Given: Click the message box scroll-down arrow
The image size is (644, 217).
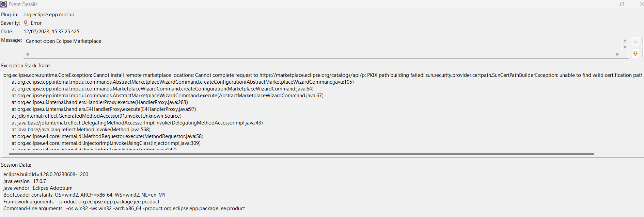Looking at the screenshot, I should (625, 47).
